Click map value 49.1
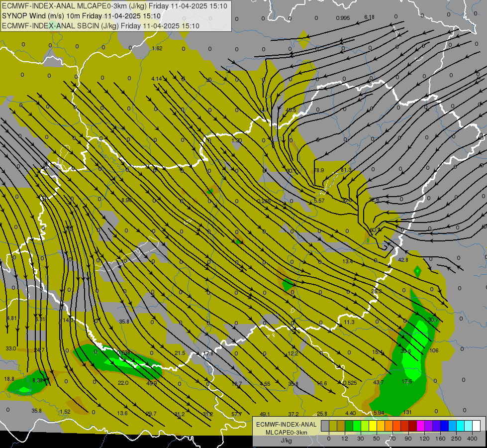Image resolution: width=487 pixels, height=448 pixels. 265,414
